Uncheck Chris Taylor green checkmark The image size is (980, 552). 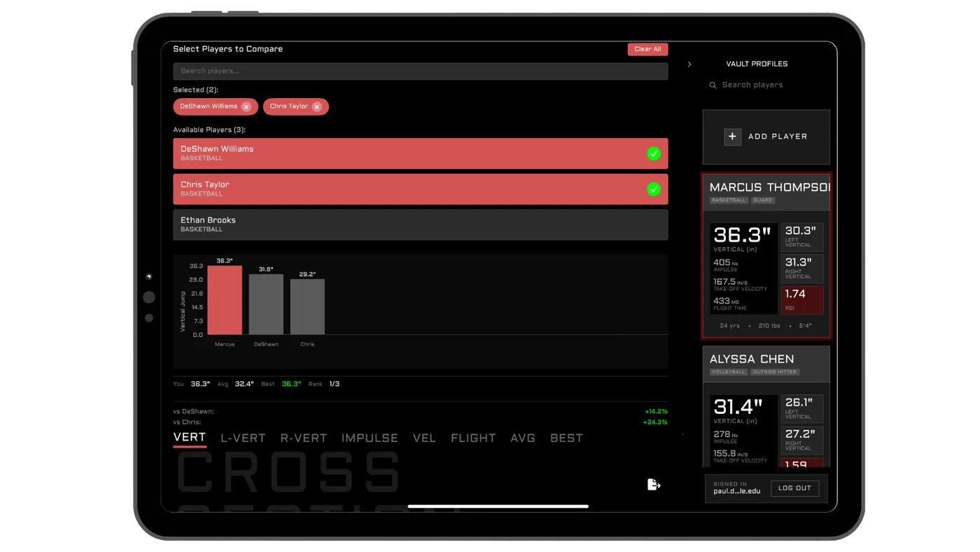click(654, 189)
